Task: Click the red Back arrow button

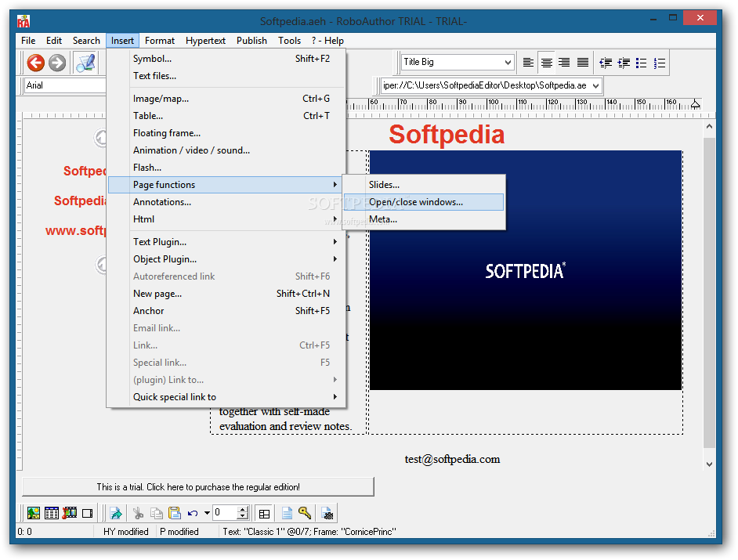Action: pos(35,63)
